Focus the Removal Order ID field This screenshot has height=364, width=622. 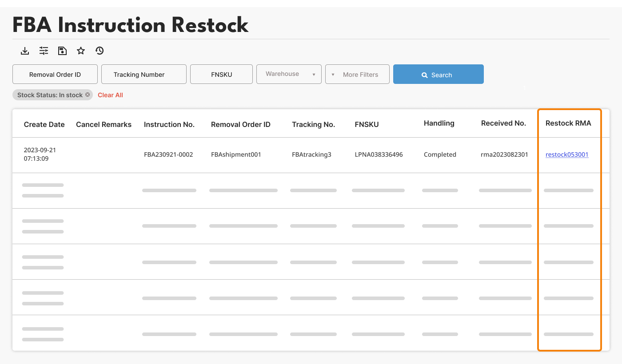(x=55, y=75)
